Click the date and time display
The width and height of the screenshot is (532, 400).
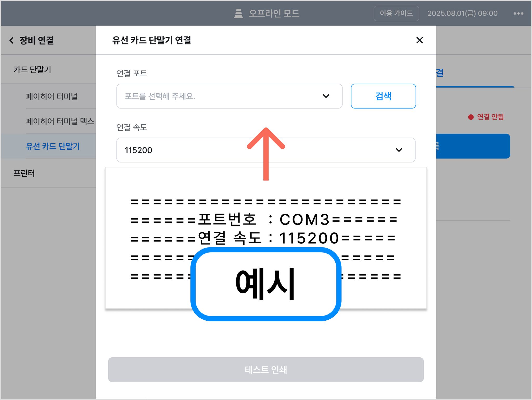(x=462, y=13)
